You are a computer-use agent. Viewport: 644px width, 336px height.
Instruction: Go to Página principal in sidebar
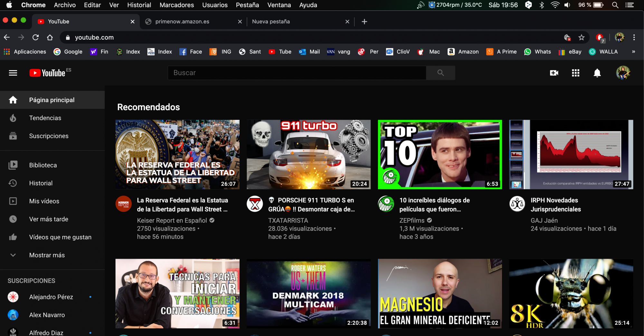point(52,100)
